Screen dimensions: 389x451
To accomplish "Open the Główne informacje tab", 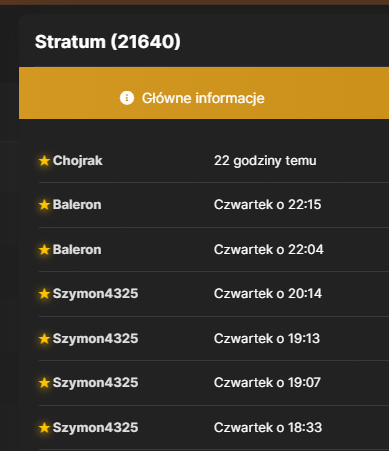I will click(204, 93).
